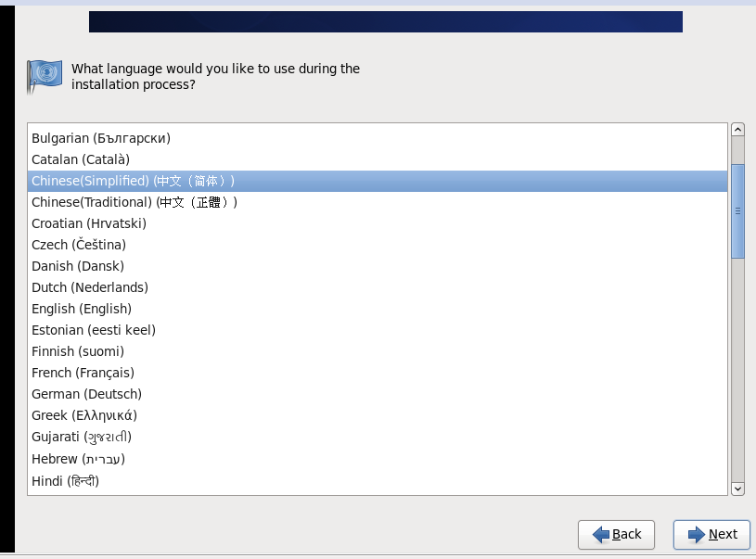756x559 pixels.
Task: Select Chinese(Simplified) language row
Action: pos(377,181)
